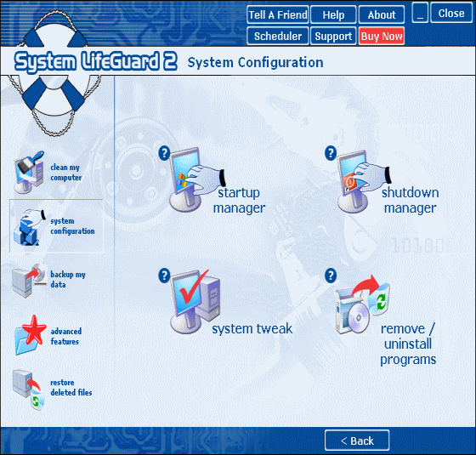Viewport: 476px width, 455px height.
Task: Go back with the < Back button
Action: (357, 441)
